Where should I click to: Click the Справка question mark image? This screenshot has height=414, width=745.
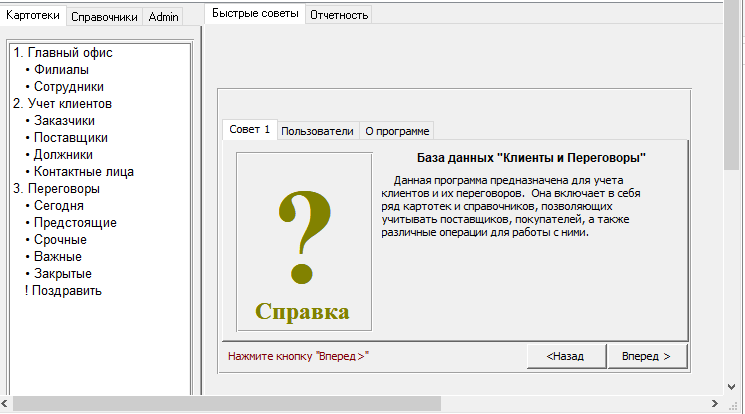pos(303,241)
